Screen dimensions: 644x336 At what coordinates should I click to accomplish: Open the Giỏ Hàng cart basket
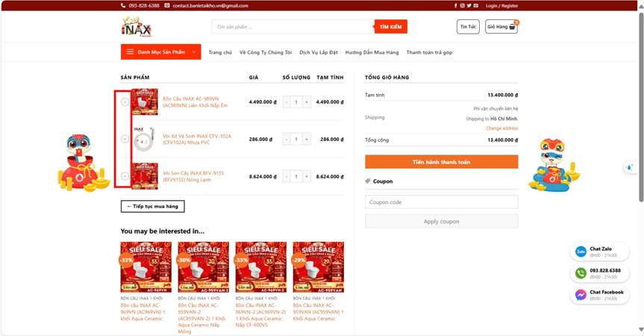coord(501,27)
